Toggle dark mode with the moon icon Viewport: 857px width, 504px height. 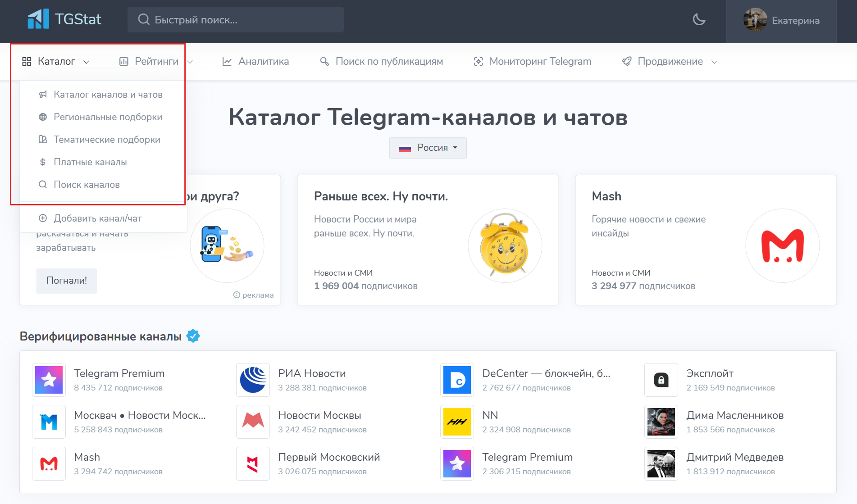699,20
